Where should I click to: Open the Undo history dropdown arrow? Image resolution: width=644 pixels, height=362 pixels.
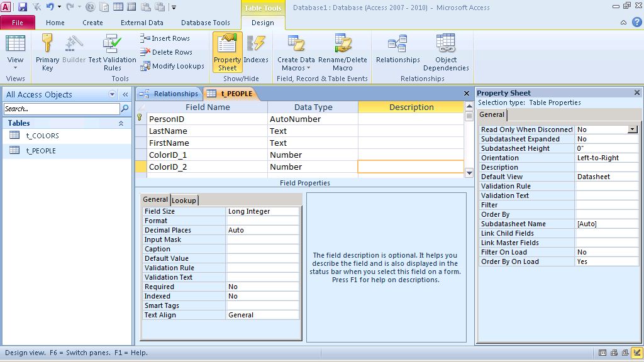point(59,7)
